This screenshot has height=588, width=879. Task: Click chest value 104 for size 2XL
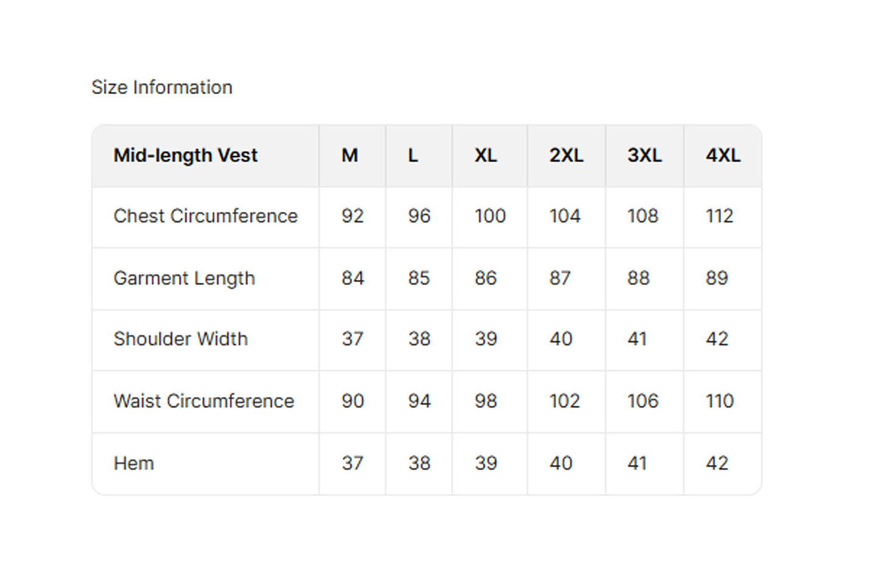click(x=565, y=216)
